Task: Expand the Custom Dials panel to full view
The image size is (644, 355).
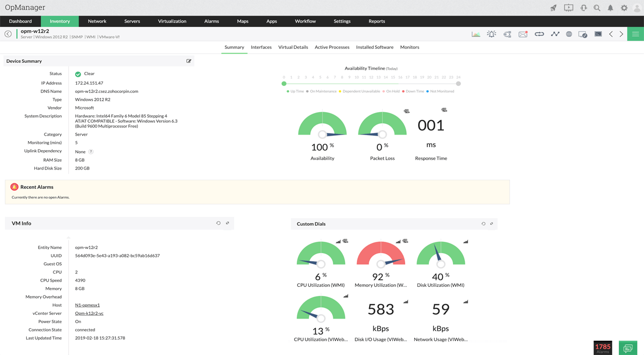Action: pyautogui.click(x=491, y=224)
